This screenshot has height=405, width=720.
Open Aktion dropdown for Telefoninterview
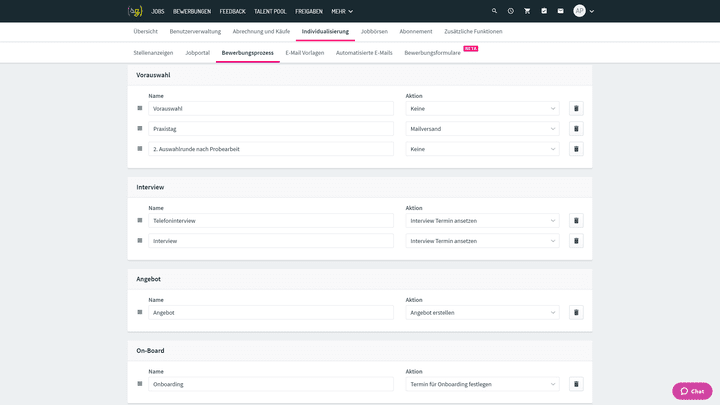482,221
